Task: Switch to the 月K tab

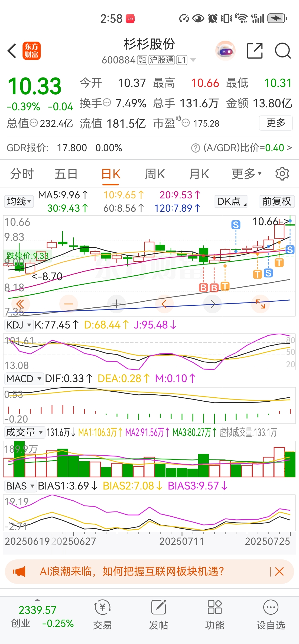Action: pyautogui.click(x=199, y=174)
